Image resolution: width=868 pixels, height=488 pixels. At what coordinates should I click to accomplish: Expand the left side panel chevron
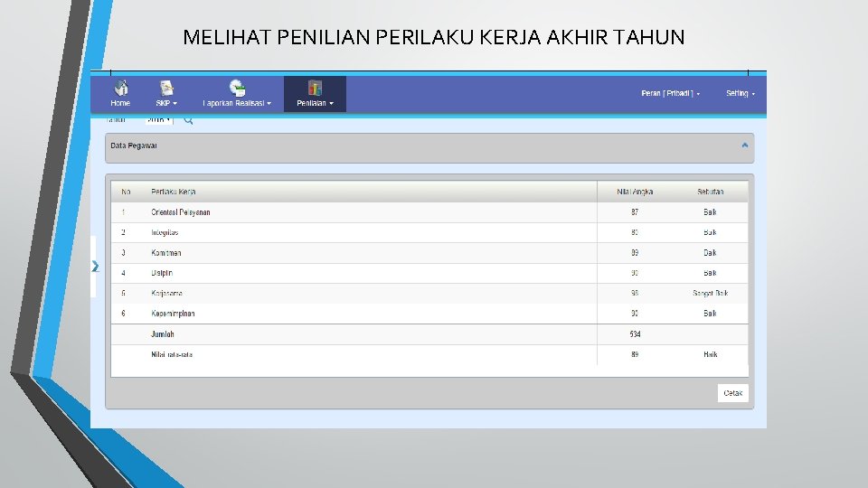click(95, 267)
